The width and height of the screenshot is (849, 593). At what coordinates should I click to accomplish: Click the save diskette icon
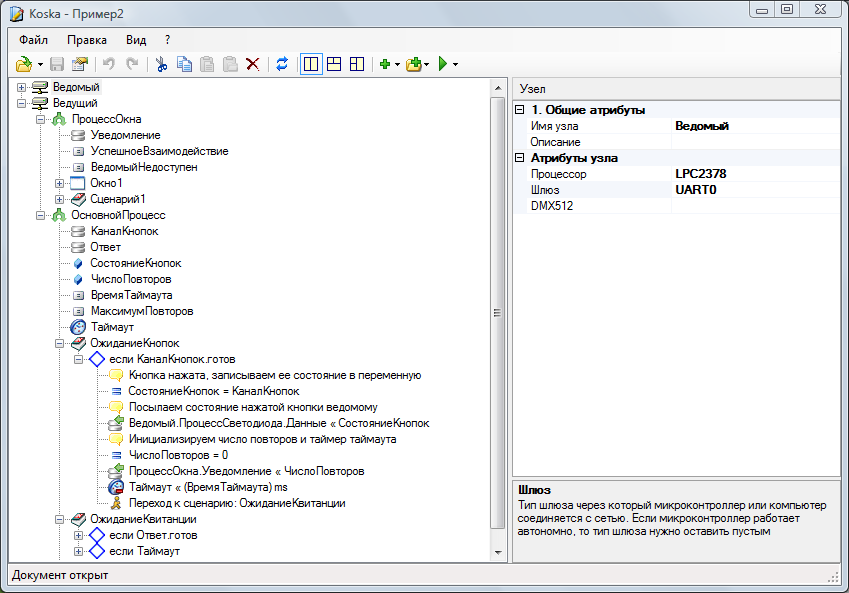click(57, 64)
